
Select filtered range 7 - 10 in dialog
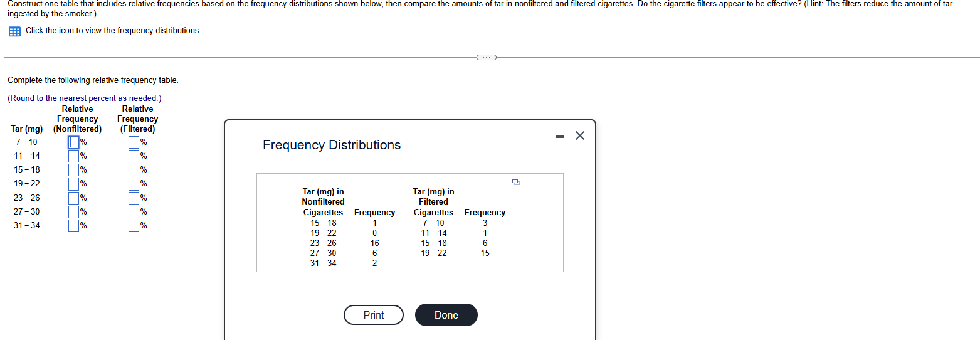click(434, 223)
